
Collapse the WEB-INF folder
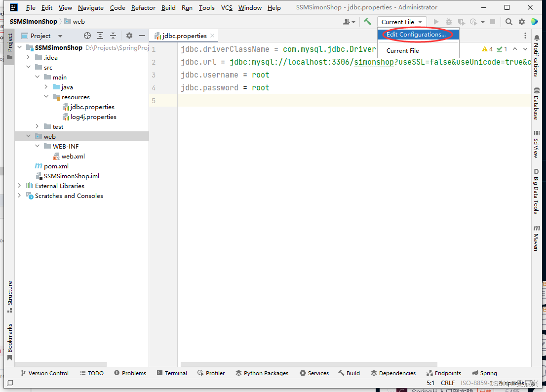click(37, 146)
